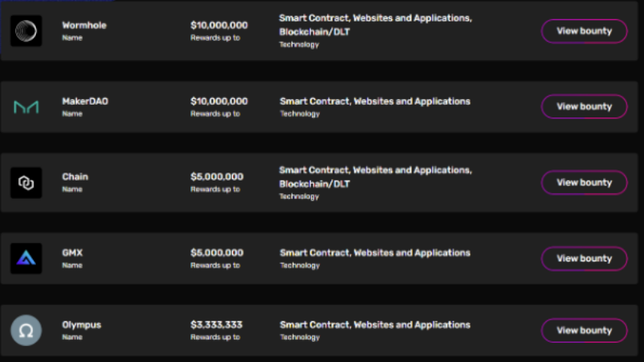Viewport: 644px width, 362px height.
Task: Open the GMX project name
Action: point(72,253)
